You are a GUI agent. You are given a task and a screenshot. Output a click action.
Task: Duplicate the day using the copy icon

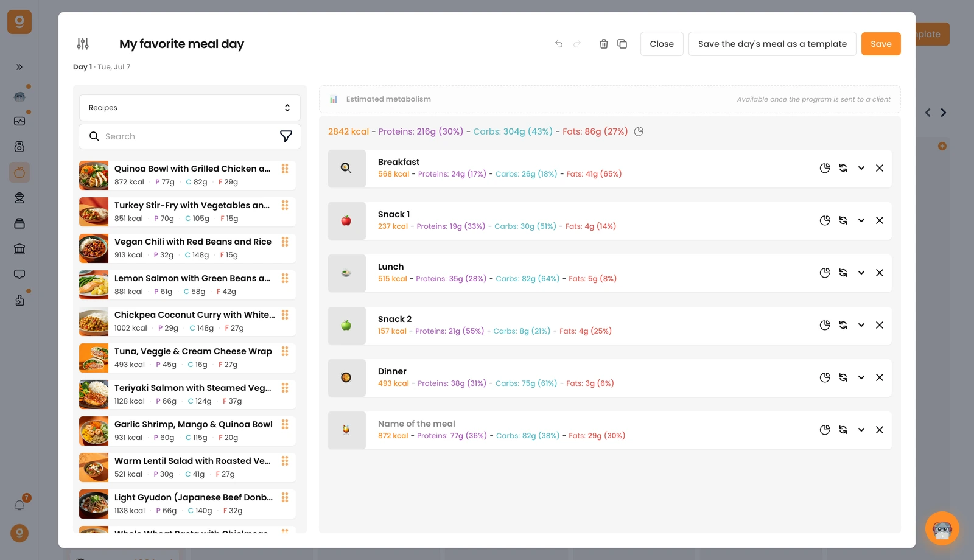(622, 44)
